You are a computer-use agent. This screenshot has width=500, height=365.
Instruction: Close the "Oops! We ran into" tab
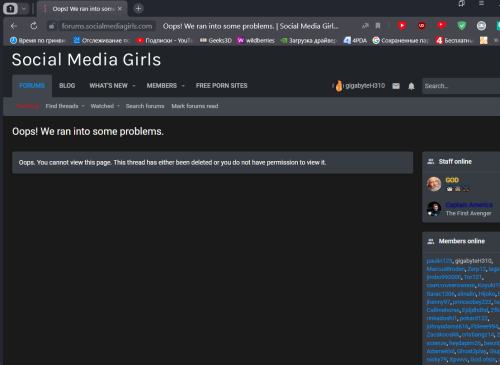pos(120,9)
